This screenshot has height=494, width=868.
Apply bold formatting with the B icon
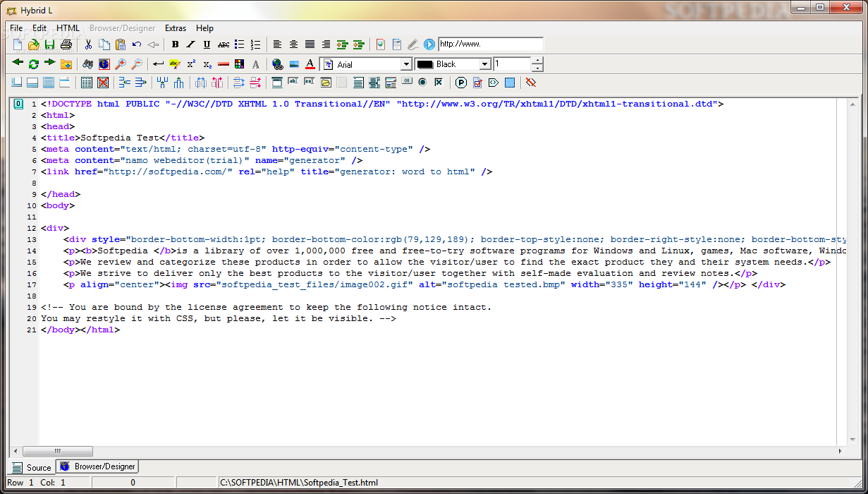175,44
